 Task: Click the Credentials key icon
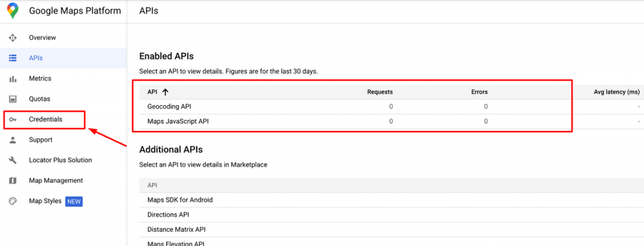(x=13, y=120)
